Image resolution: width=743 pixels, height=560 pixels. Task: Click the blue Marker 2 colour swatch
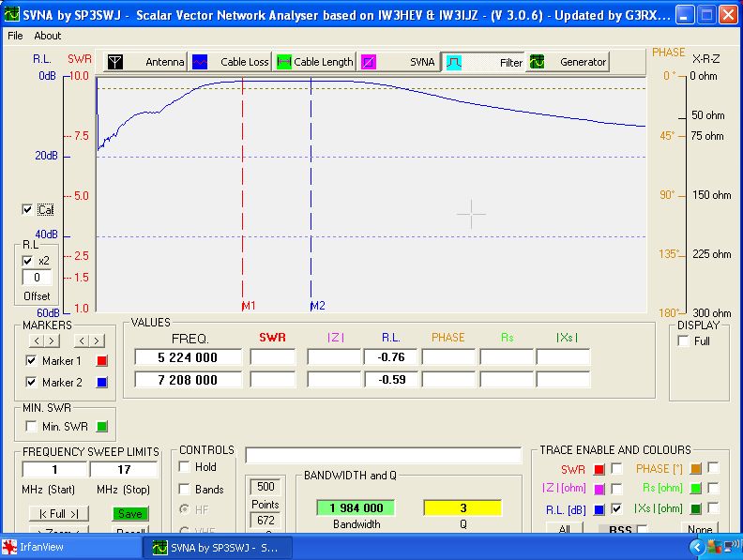103,383
